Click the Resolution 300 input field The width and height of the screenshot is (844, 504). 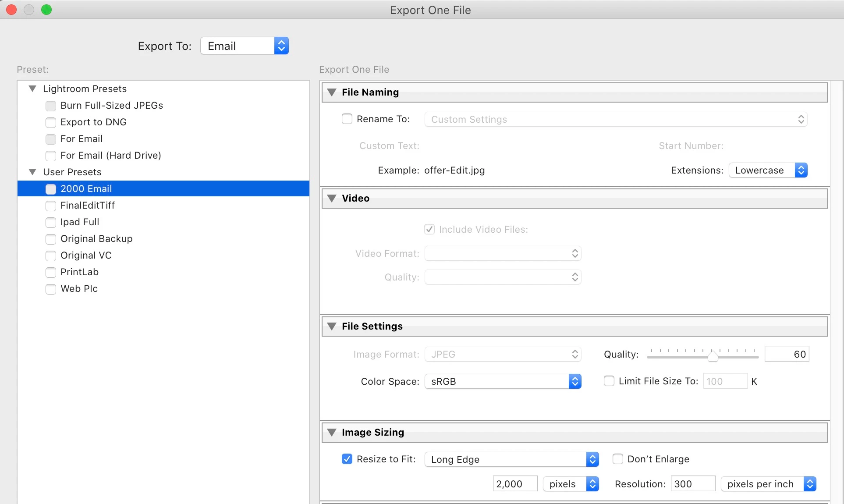(x=692, y=484)
